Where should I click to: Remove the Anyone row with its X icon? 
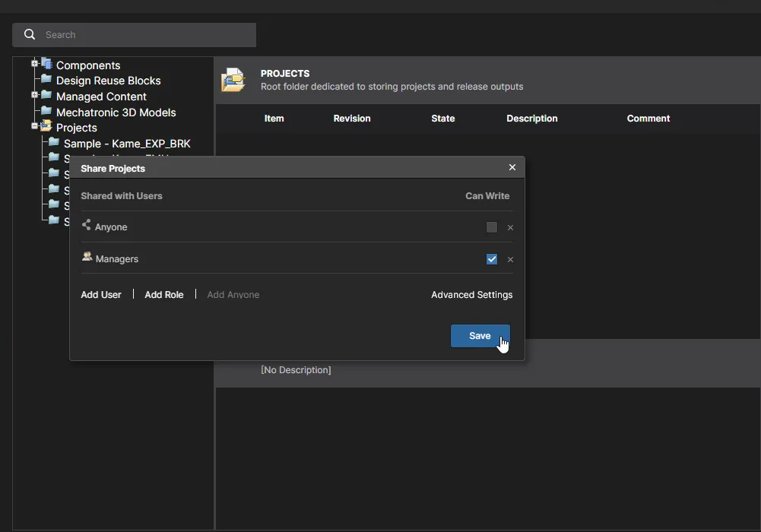pyautogui.click(x=510, y=228)
